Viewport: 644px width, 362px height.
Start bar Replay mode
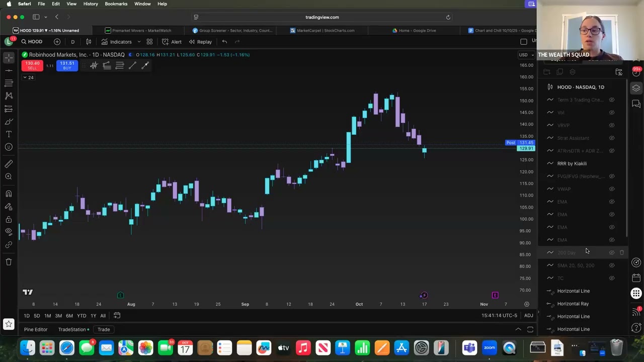coord(200,42)
